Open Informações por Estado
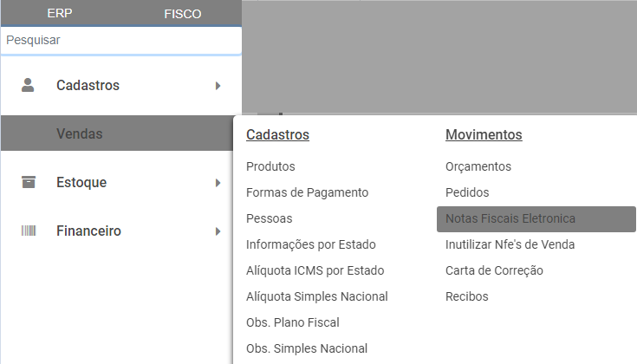This screenshot has height=364, width=637. click(x=310, y=244)
